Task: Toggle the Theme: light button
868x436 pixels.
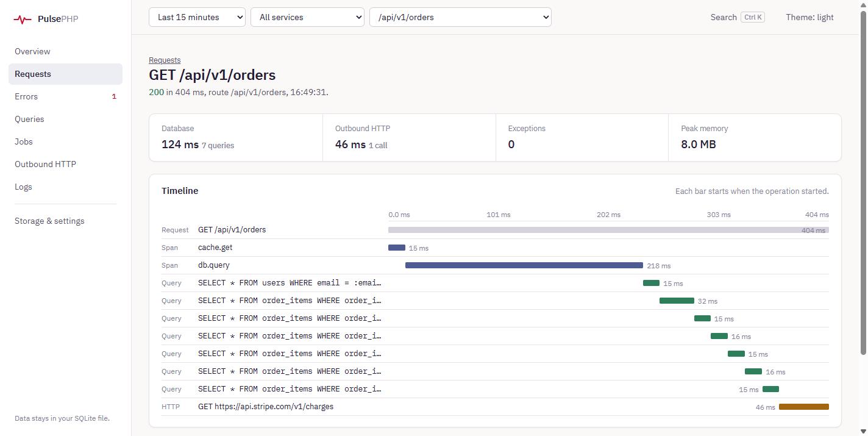Action: 809,17
